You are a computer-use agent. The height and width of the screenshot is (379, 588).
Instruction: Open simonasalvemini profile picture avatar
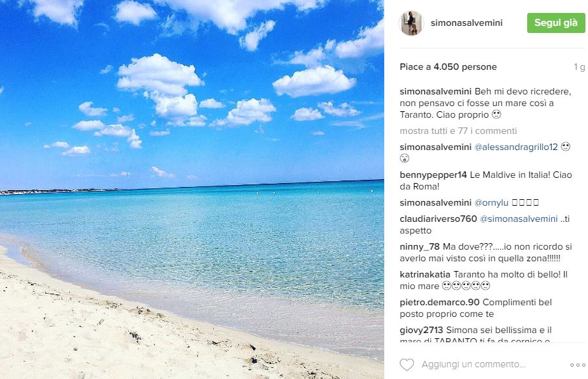[x=411, y=23]
